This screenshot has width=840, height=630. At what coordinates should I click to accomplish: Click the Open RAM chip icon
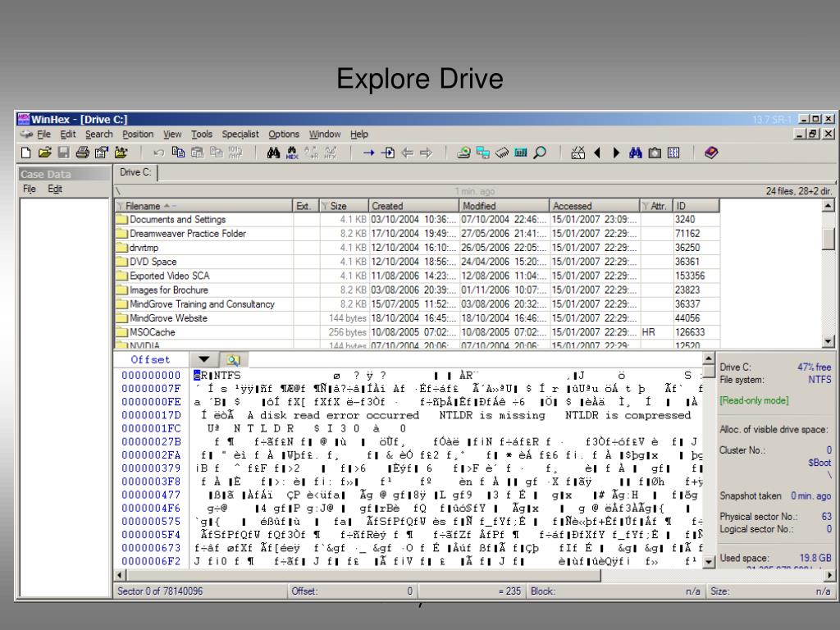pos(502,153)
